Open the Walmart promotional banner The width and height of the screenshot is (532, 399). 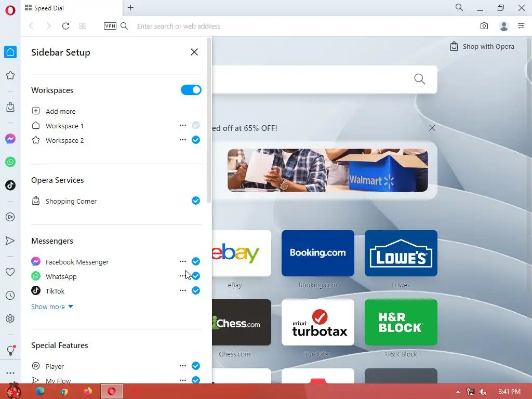328,170
